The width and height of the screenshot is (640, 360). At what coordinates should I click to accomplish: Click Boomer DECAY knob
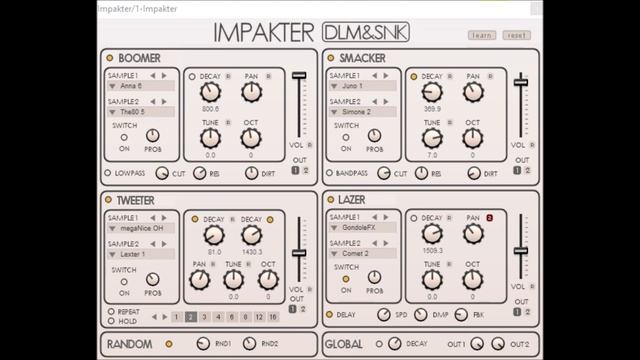tap(210, 92)
